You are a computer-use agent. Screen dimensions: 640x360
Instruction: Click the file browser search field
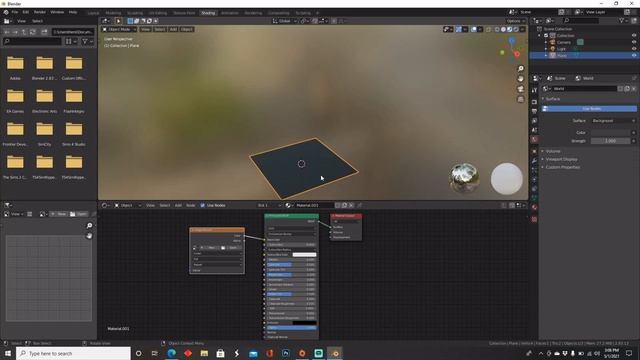coord(32,41)
